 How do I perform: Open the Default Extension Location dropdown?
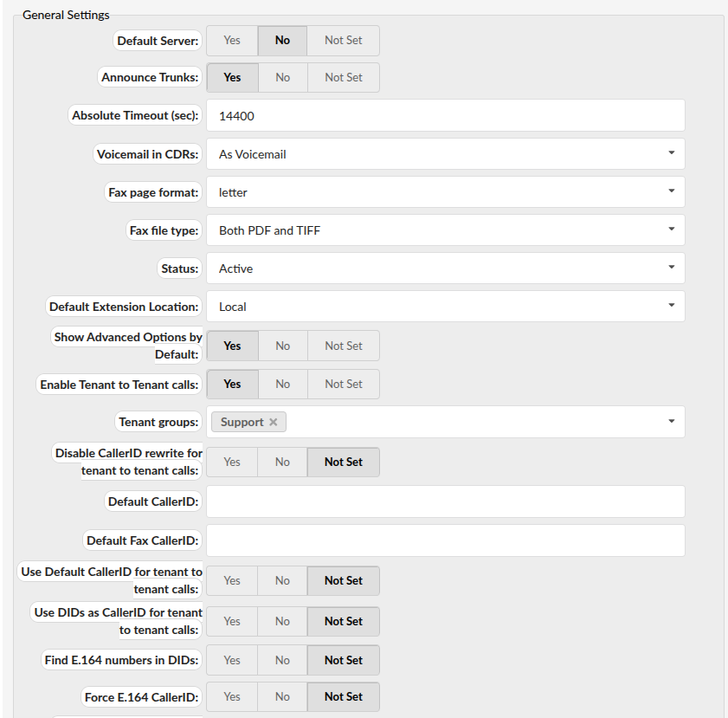tap(445, 306)
